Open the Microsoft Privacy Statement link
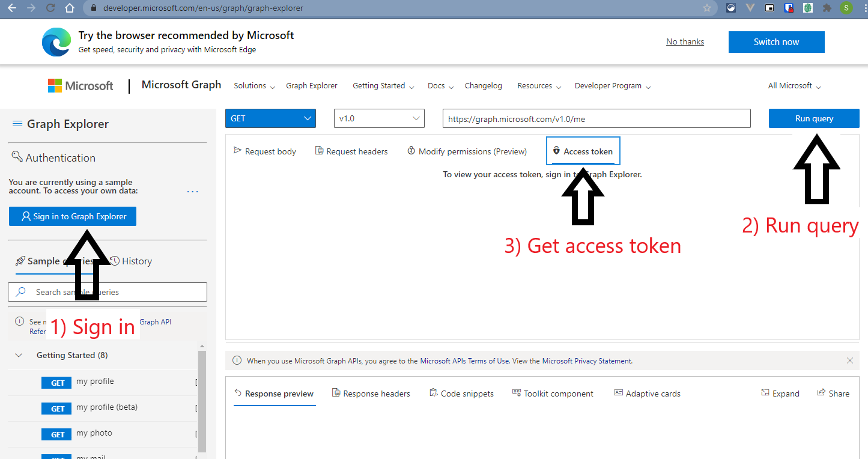Screen dimensions: 868x459 [587, 361]
